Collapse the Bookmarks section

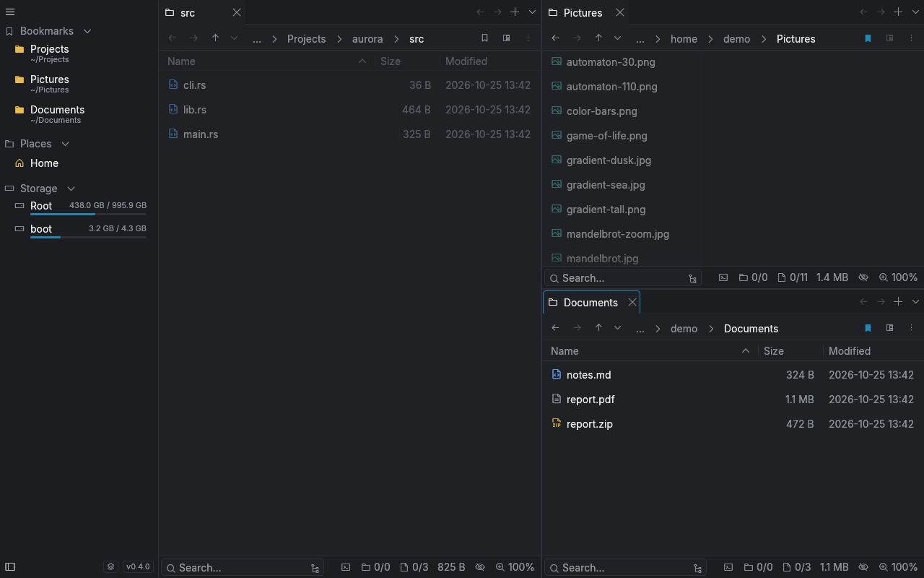tap(87, 31)
